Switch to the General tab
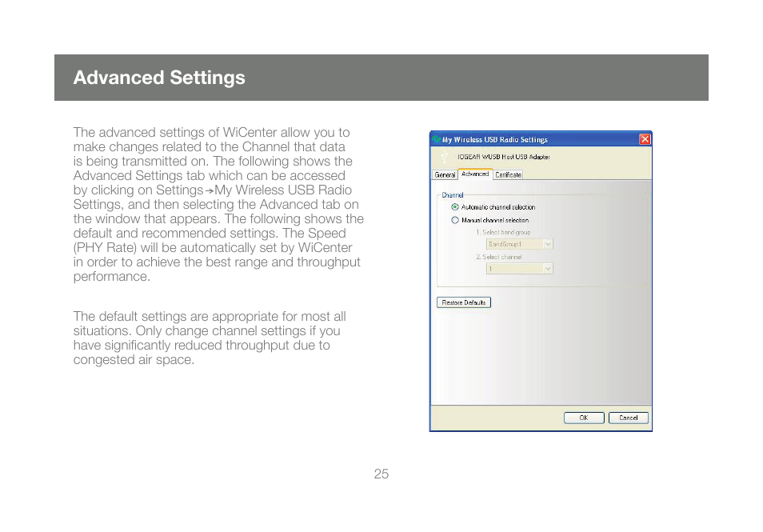This screenshot has height=532, width=763. tap(445, 174)
